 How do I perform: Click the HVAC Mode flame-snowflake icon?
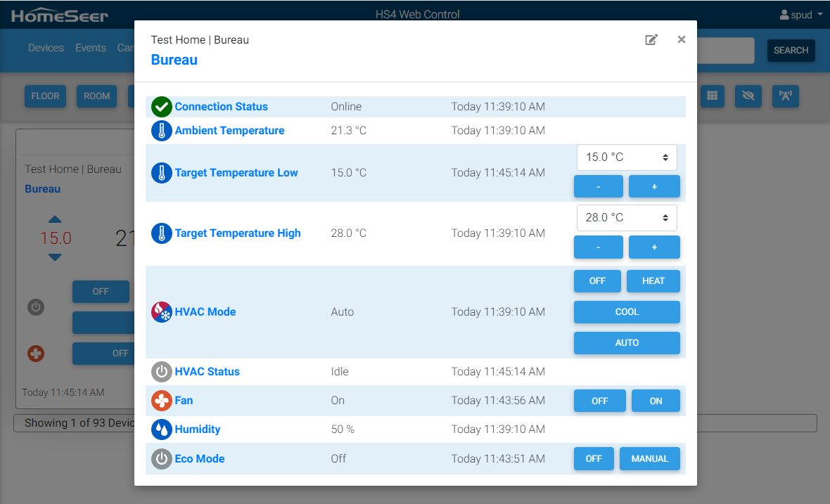point(162,312)
